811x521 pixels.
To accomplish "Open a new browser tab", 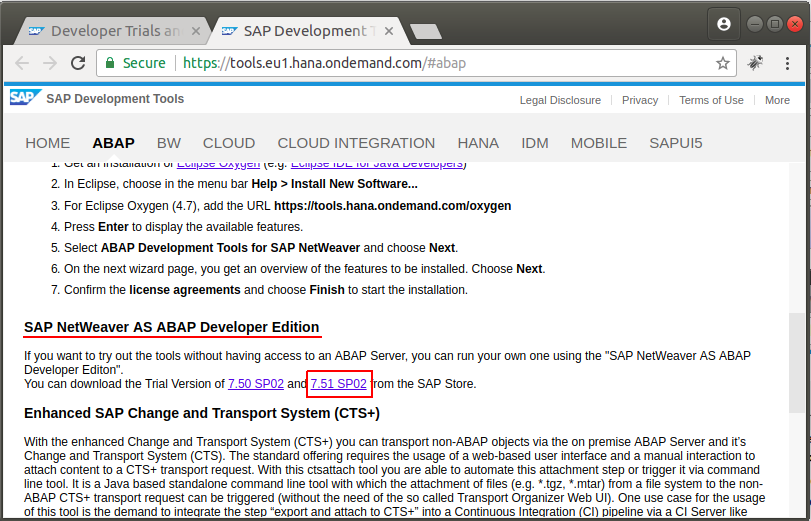I will (x=426, y=31).
